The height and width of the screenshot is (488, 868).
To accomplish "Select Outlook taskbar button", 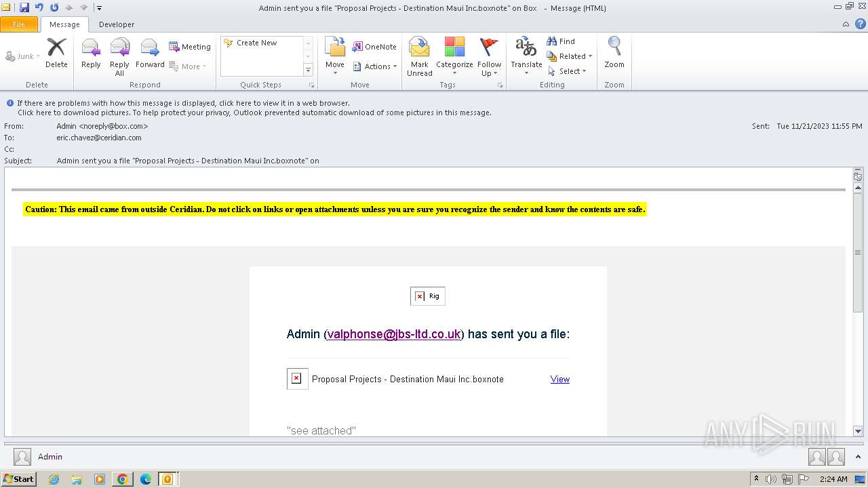I will (167, 479).
